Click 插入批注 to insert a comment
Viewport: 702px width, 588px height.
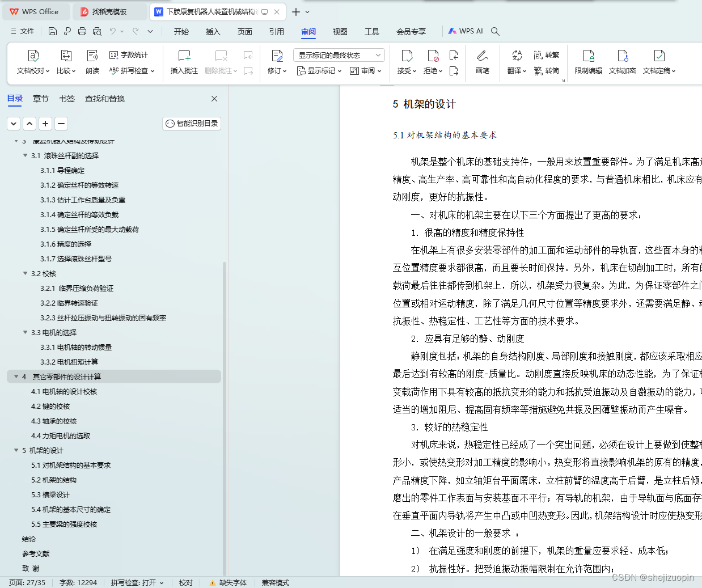184,62
